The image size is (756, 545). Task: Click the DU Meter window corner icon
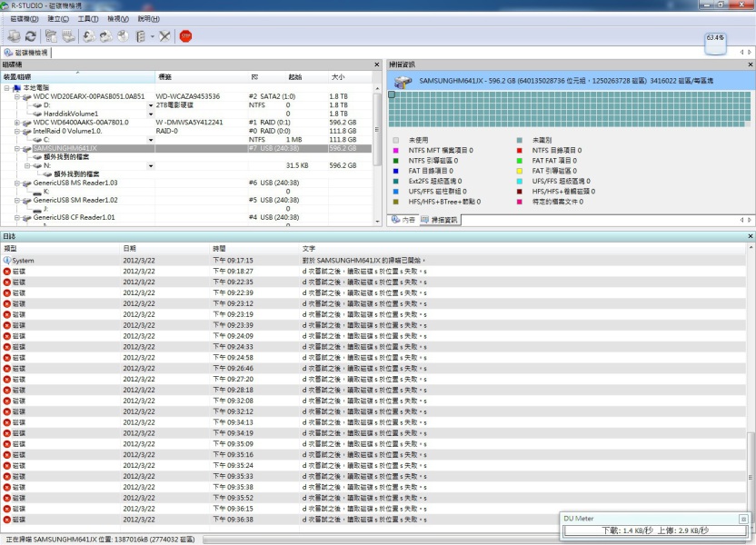(743, 519)
